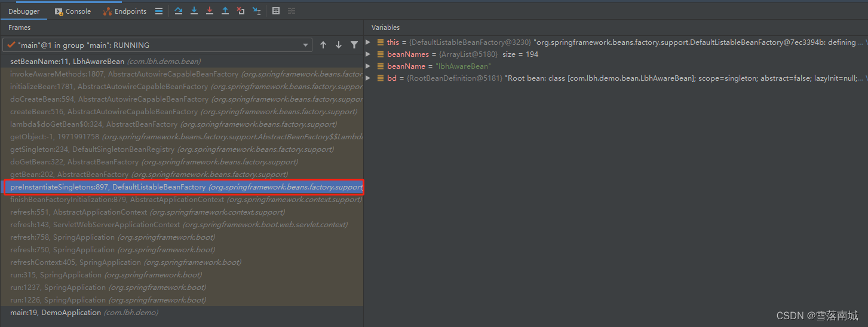The height and width of the screenshot is (327, 868).
Task: Expand the bd variable node
Action: click(368, 78)
